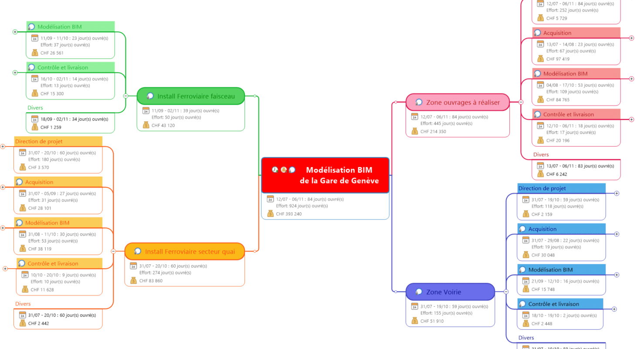Select the red Divers subtopic label
The height and width of the screenshot is (349, 644).
(541, 154)
